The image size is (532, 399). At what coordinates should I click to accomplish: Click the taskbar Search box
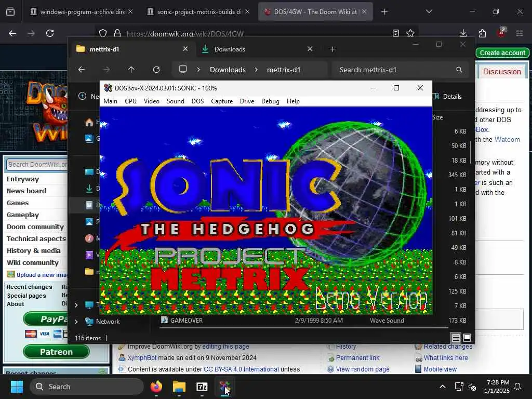87,387
